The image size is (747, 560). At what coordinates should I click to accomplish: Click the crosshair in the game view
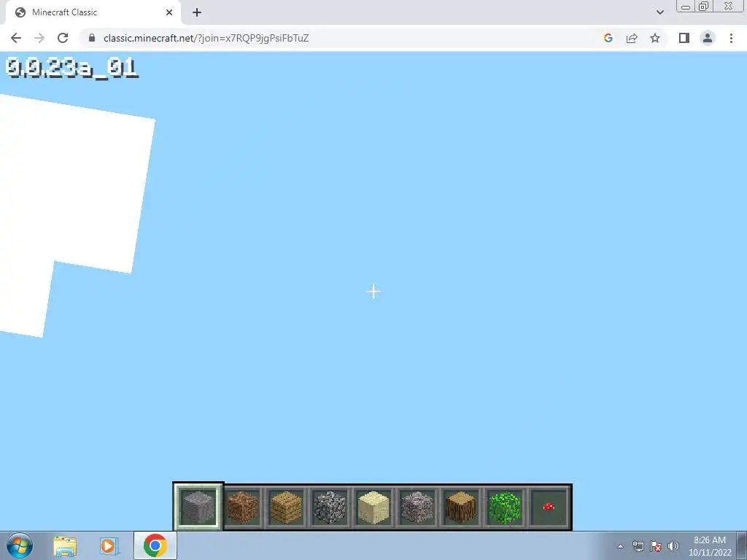point(373,292)
